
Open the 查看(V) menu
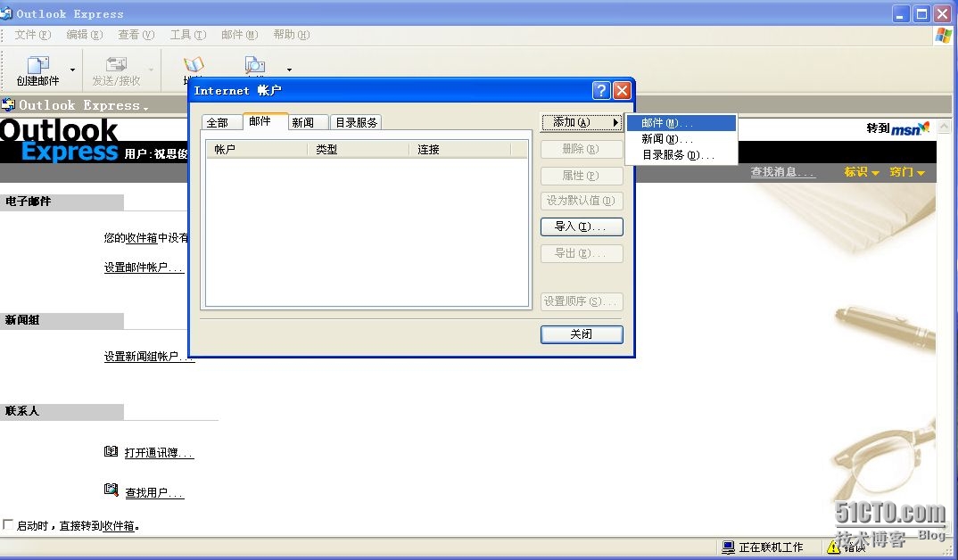[136, 35]
